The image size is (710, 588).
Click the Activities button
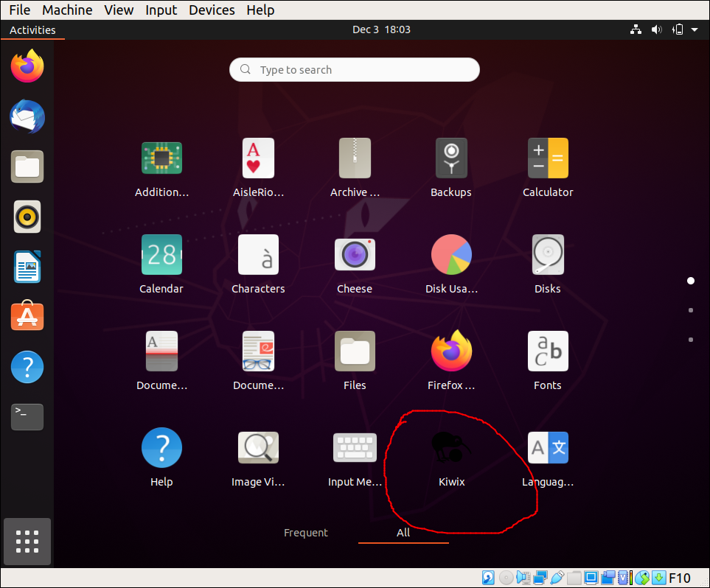(32, 29)
